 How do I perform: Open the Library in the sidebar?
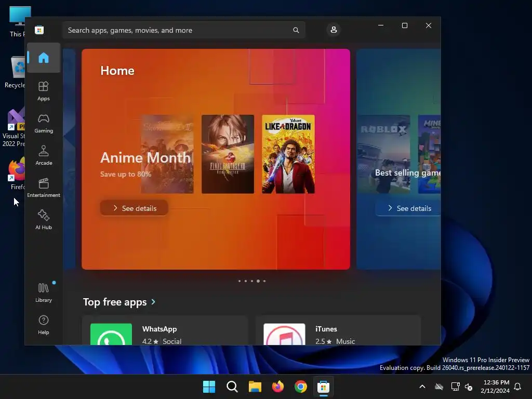coord(44,292)
